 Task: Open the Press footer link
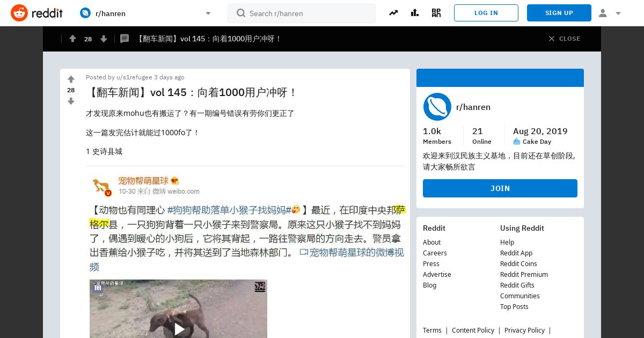click(431, 264)
